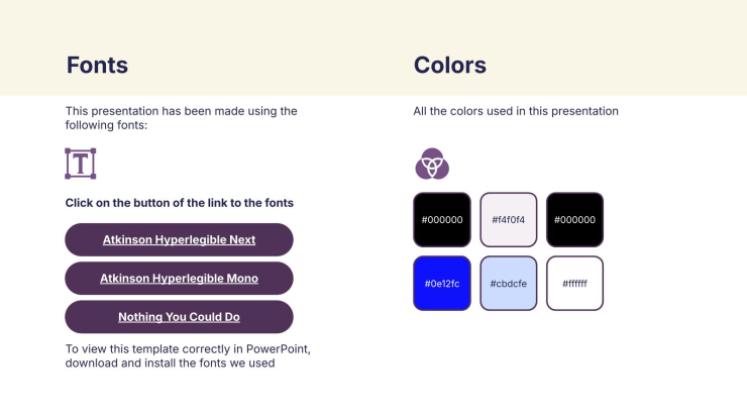This screenshot has height=420, width=747.
Task: Click the black swatch above the white #ffffff swatch
Action: tap(575, 220)
